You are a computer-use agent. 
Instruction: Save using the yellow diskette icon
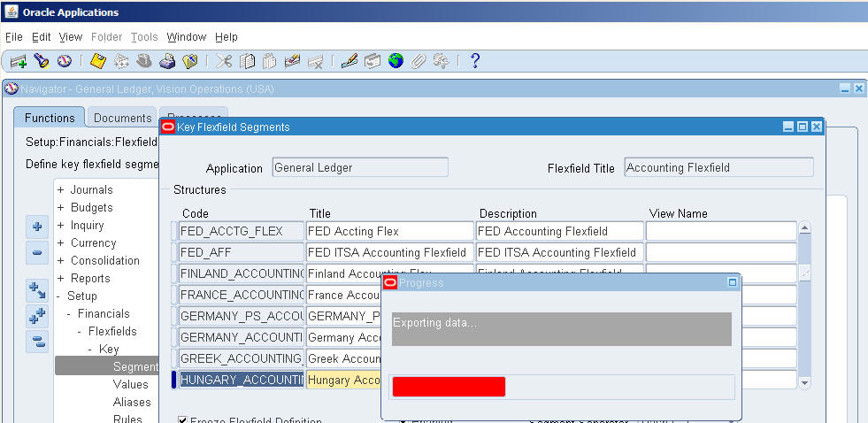click(x=98, y=61)
